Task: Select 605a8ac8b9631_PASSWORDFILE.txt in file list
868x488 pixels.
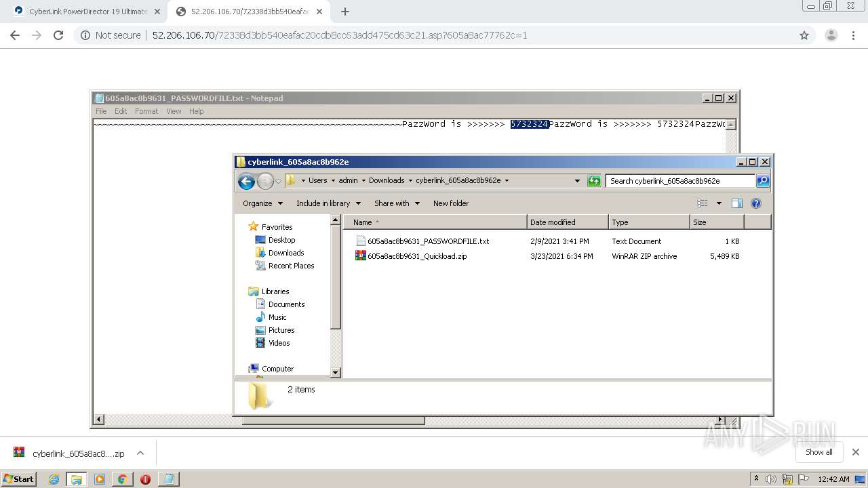Action: 428,241
